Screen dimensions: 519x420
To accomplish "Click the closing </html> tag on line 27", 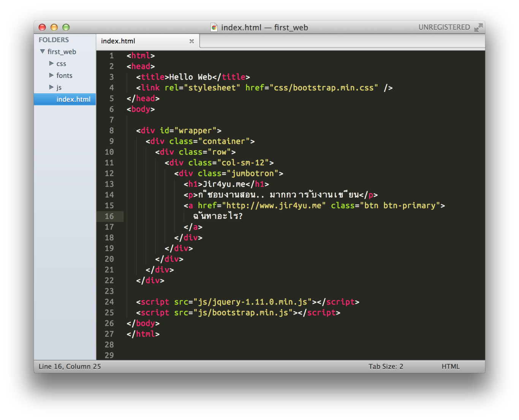I will tap(143, 334).
